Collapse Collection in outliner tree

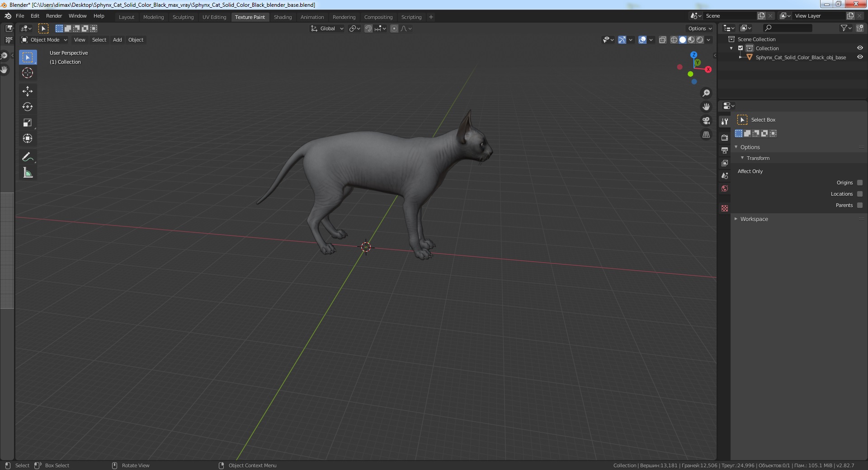(x=731, y=48)
